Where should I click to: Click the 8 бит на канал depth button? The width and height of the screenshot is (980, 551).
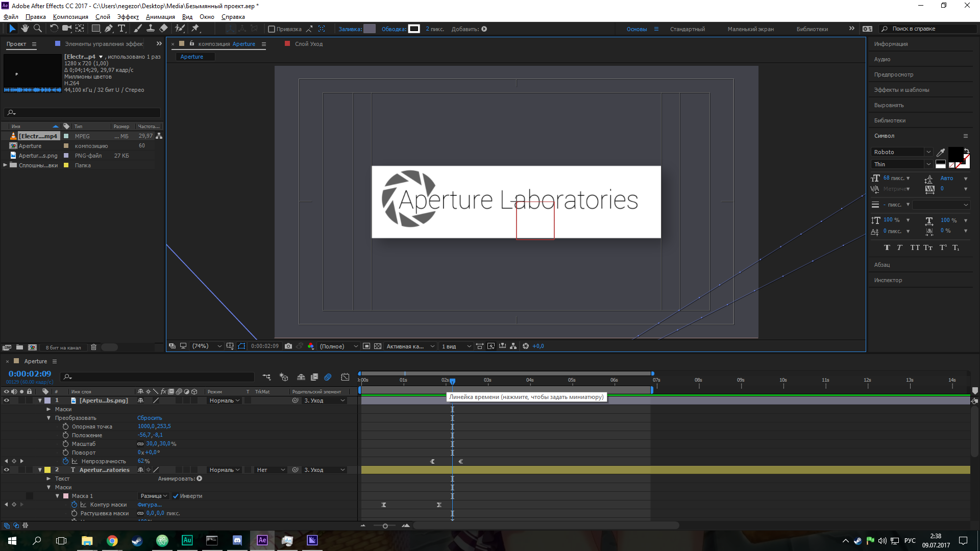coord(63,347)
